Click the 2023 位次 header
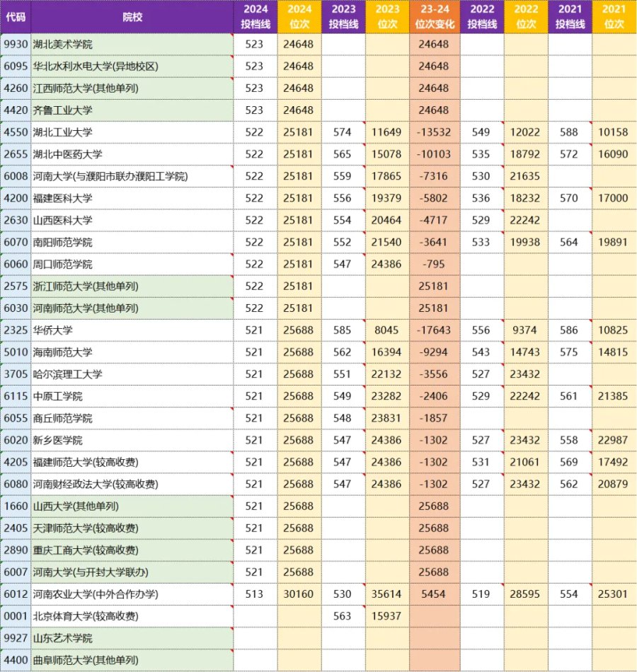 [387, 17]
